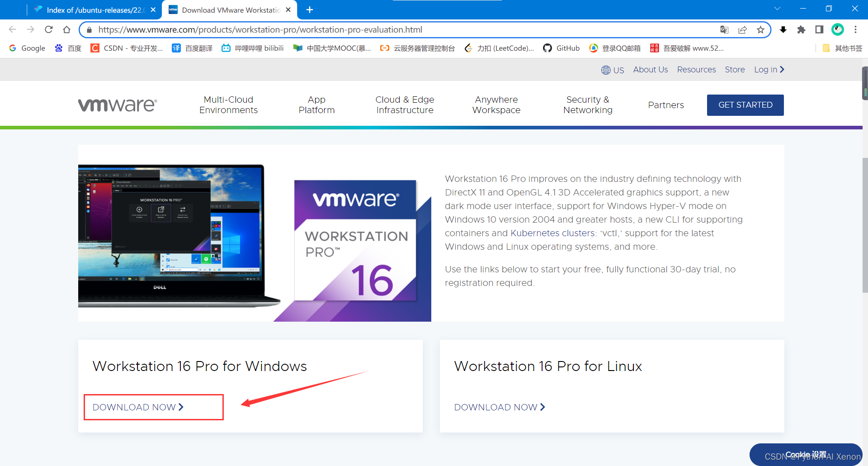Open the extensions puzzle icon

click(801, 30)
